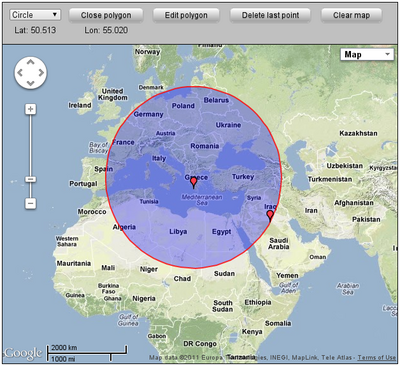
Task: Click the Close polygon button
Action: click(106, 15)
